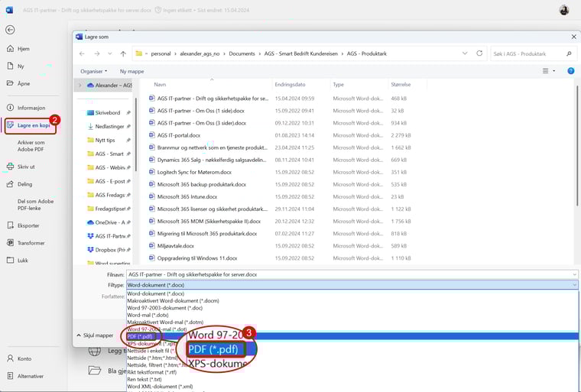Close the Lagre som dialog
The image size is (581, 392).
click(573, 37)
